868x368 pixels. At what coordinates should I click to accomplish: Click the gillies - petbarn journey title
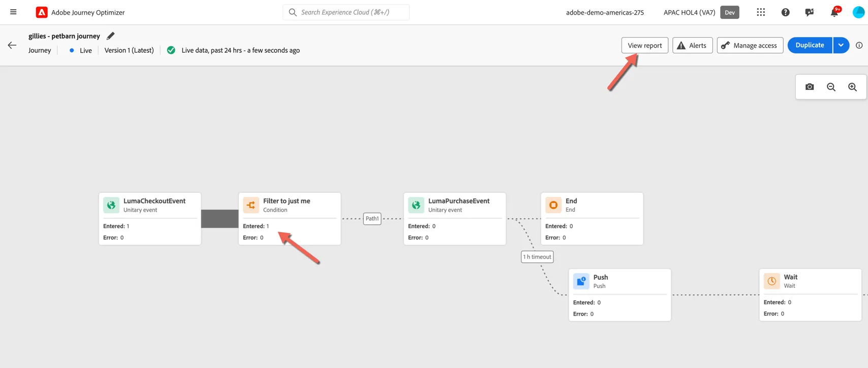(64, 36)
